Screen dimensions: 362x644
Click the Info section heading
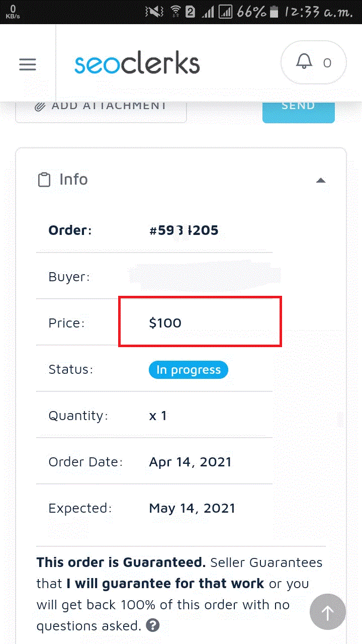click(73, 180)
